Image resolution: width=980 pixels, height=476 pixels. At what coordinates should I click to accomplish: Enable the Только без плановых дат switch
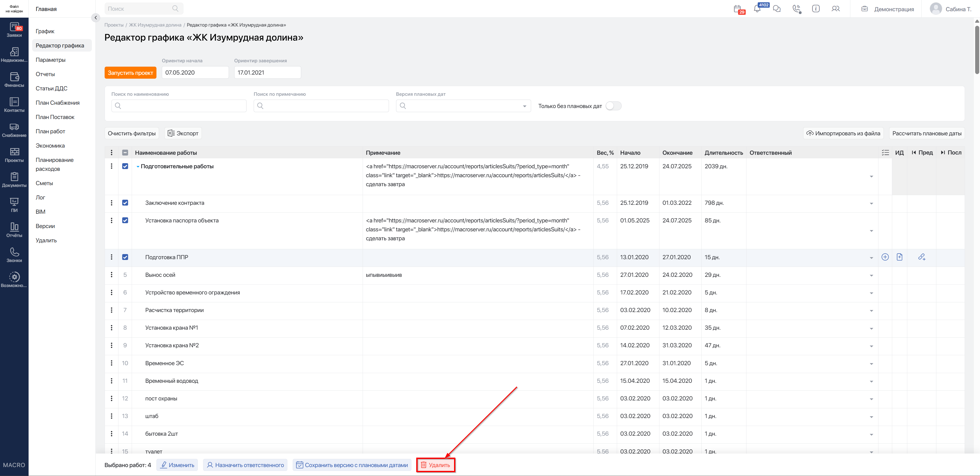tap(613, 106)
